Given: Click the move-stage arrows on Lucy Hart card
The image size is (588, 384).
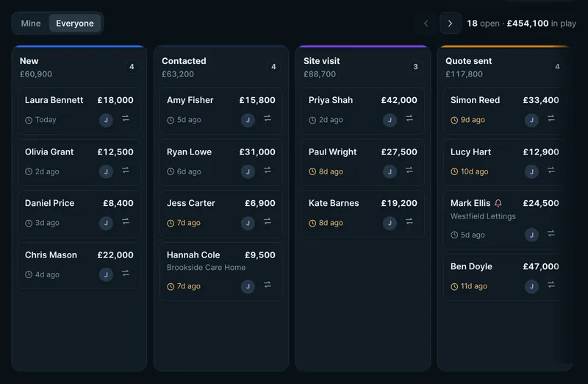Looking at the screenshot, I should pos(551,170).
